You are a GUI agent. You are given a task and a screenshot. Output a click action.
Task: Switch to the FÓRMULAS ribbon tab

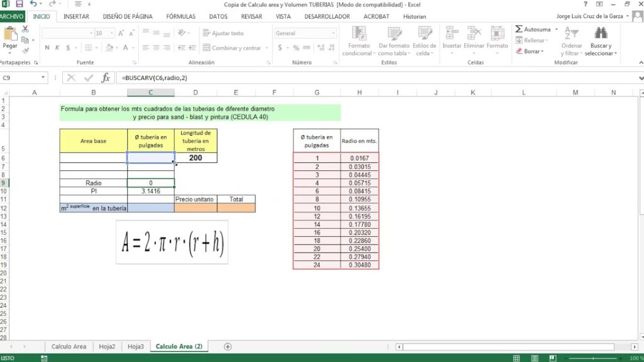[180, 16]
